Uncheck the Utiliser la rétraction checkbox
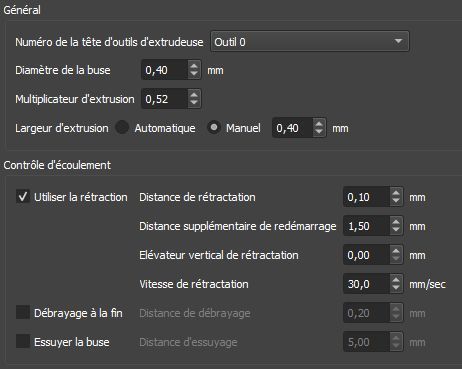 click(23, 197)
